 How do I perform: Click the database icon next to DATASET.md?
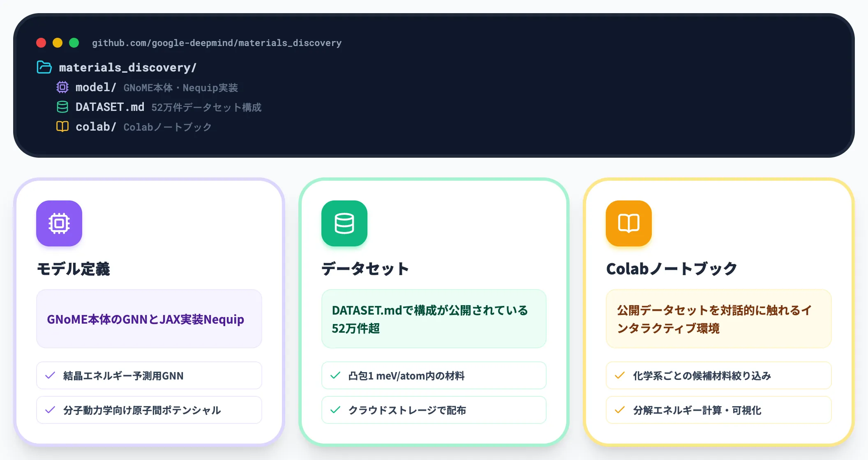[x=62, y=107]
